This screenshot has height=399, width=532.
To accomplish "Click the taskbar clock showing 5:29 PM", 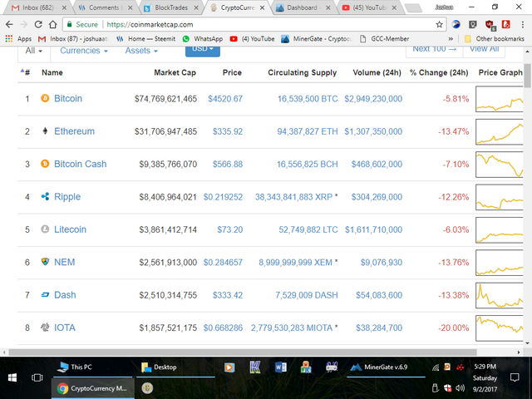I will (x=485, y=367).
